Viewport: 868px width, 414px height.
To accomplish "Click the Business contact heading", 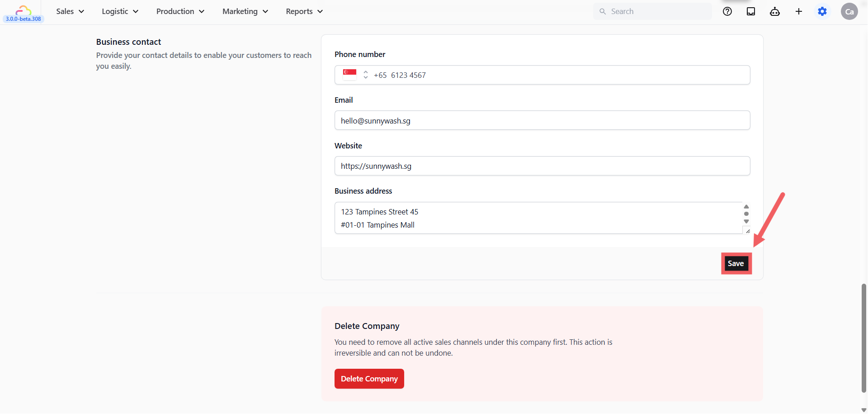I will 128,42.
